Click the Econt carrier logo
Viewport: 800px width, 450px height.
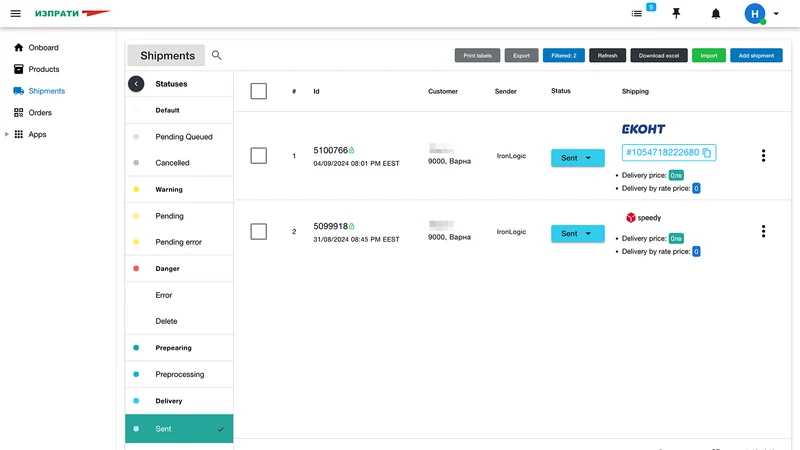tap(643, 129)
